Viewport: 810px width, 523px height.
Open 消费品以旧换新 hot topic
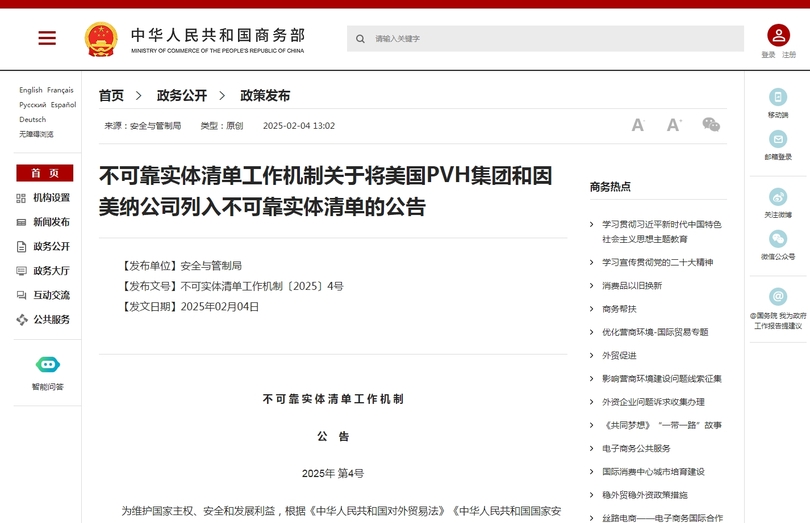(x=632, y=286)
